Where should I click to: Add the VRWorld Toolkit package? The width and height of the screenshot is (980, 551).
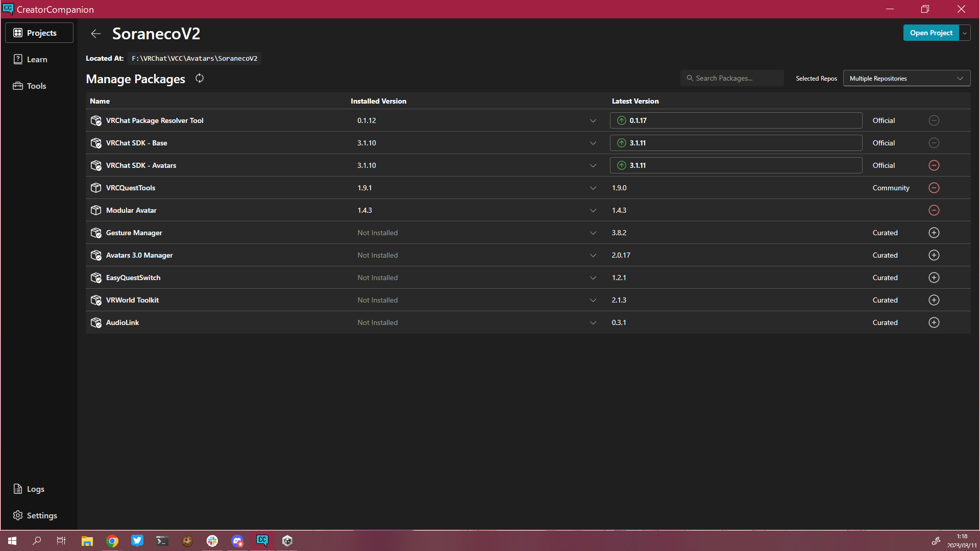click(x=934, y=300)
